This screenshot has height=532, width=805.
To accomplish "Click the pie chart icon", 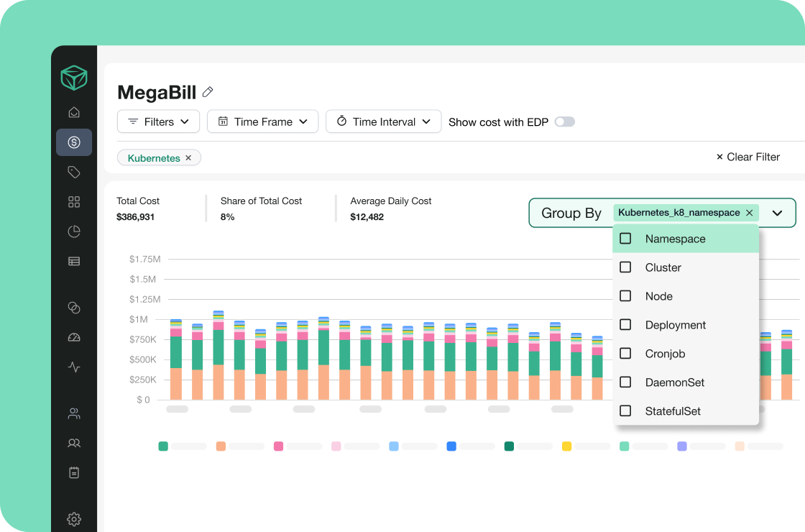I will pyautogui.click(x=74, y=231).
